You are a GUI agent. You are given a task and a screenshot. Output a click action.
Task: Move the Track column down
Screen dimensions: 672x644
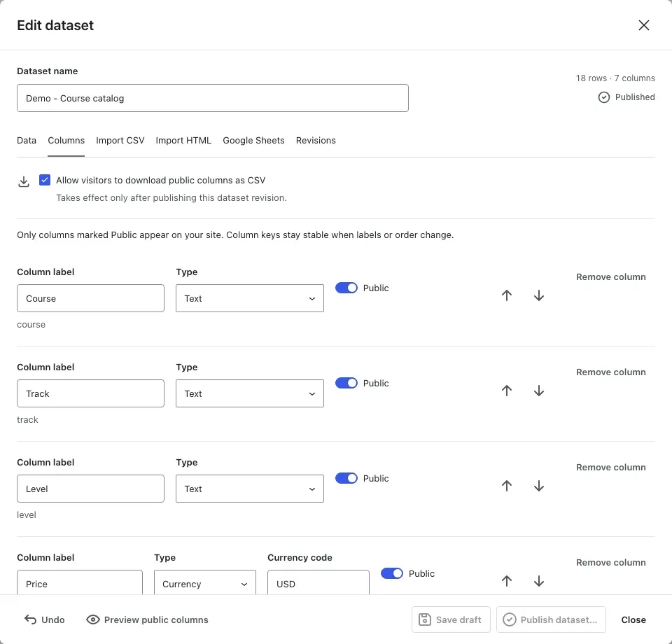tap(539, 391)
